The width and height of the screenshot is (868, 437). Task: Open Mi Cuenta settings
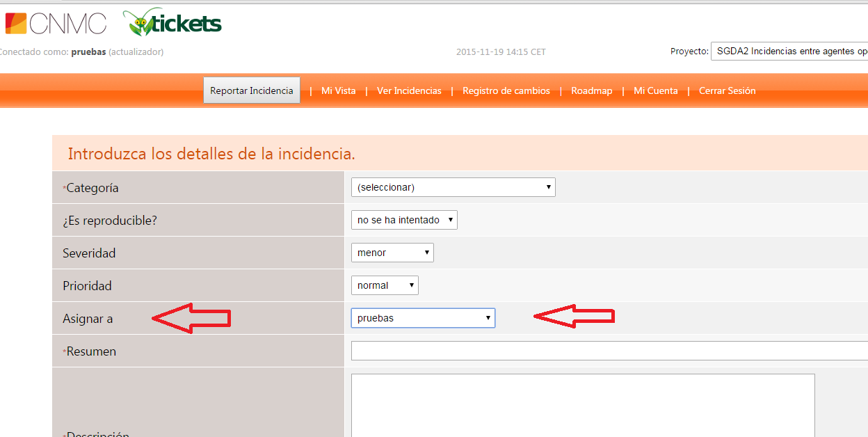coord(655,91)
